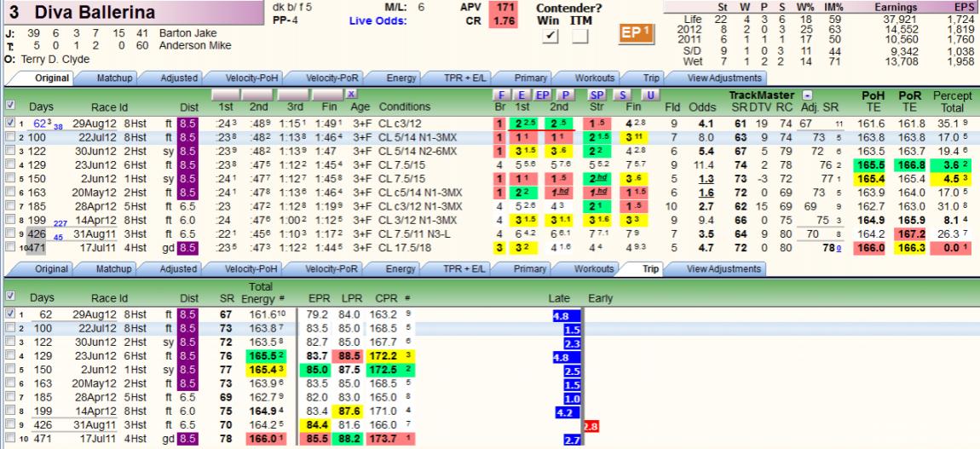
Task: Click the U running-style filter button
Action: click(650, 95)
